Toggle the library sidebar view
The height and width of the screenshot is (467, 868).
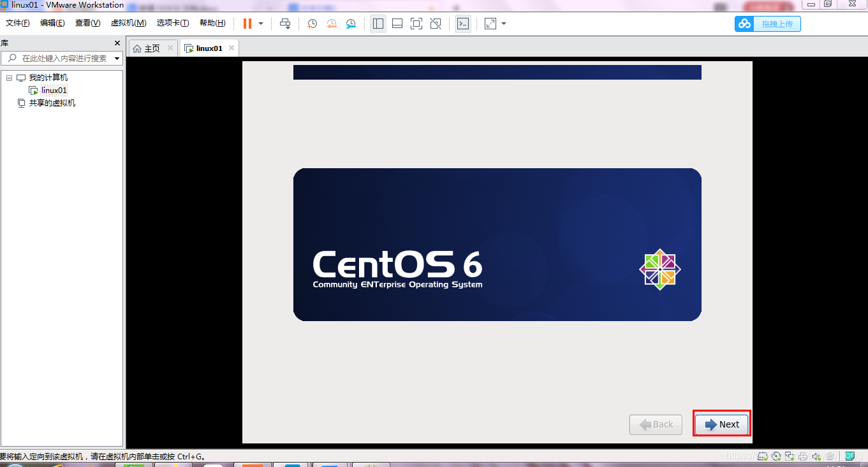[378, 24]
